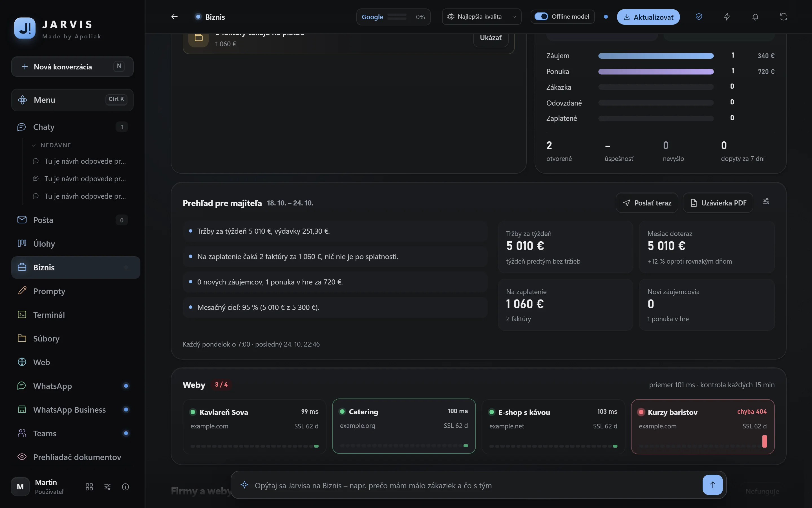The width and height of the screenshot is (812, 508).
Task: Click the lightning bolt icon
Action: pos(727,17)
